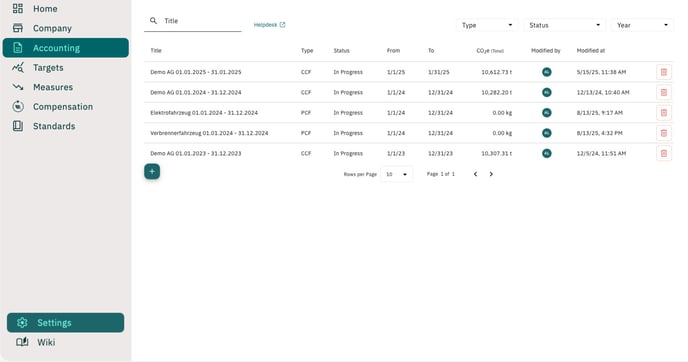
Task: Click the avatar in Demo AG 2024 row
Action: pos(546,93)
